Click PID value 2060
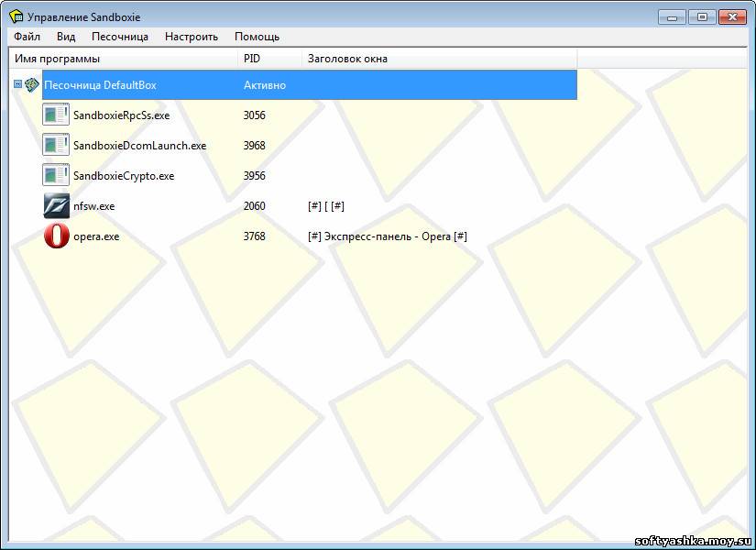 point(255,206)
